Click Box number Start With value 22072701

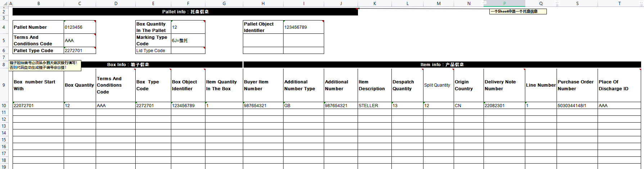(38, 106)
